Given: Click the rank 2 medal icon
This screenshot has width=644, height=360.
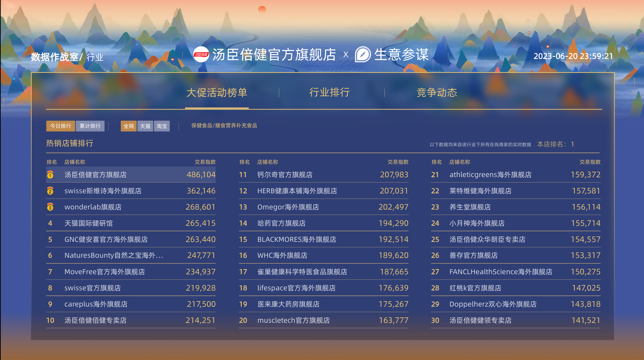Looking at the screenshot, I should point(50,191).
